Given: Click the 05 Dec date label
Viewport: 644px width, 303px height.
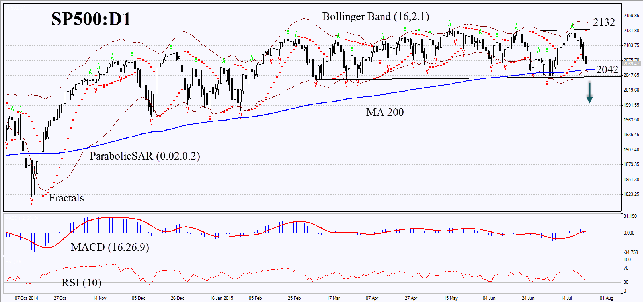Looking at the screenshot, I should [139, 298].
